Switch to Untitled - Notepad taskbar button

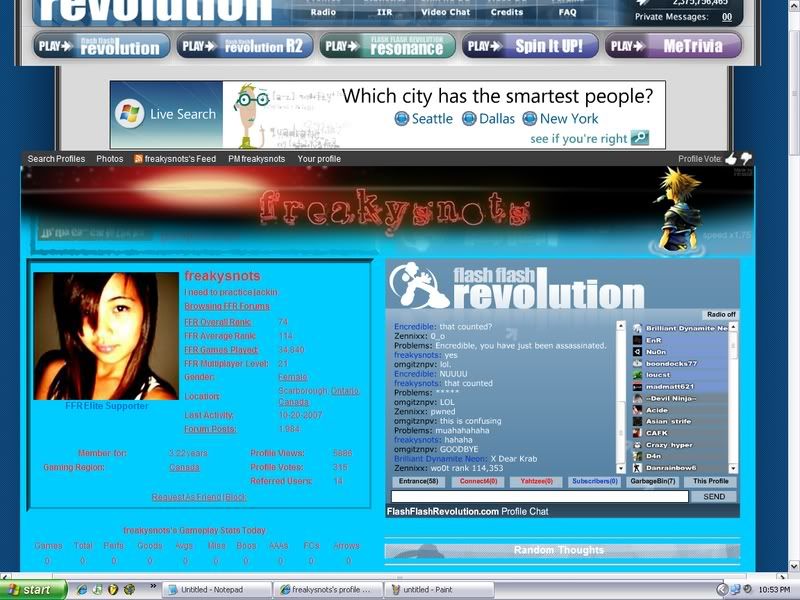pos(217,590)
